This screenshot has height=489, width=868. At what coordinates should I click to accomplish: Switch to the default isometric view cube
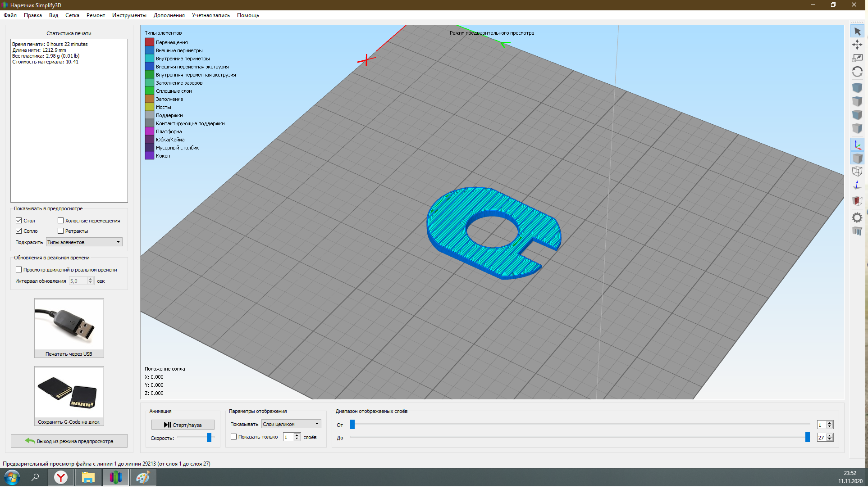tap(857, 88)
